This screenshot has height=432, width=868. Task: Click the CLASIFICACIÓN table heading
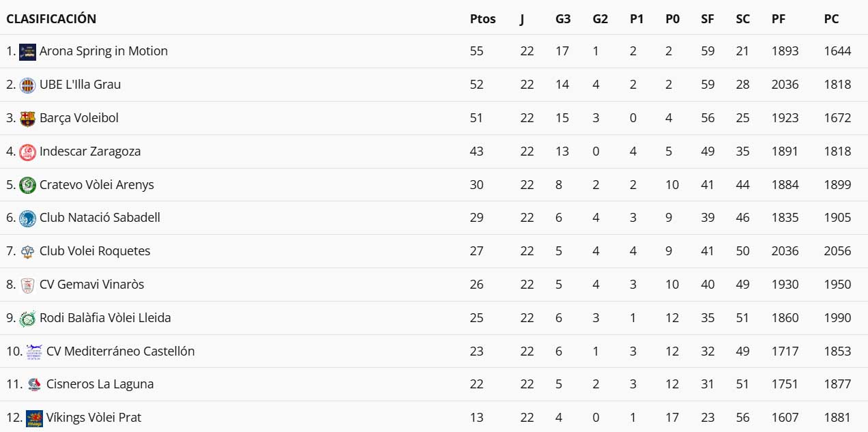[x=51, y=19]
